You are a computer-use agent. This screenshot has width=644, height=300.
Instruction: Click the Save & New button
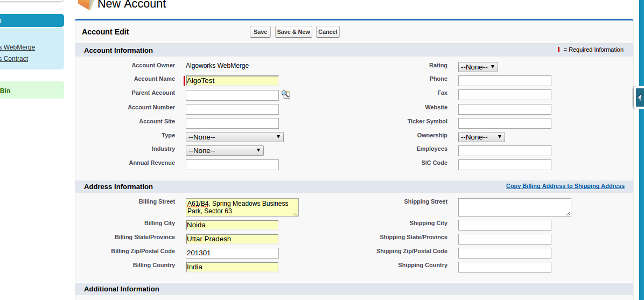point(293,32)
